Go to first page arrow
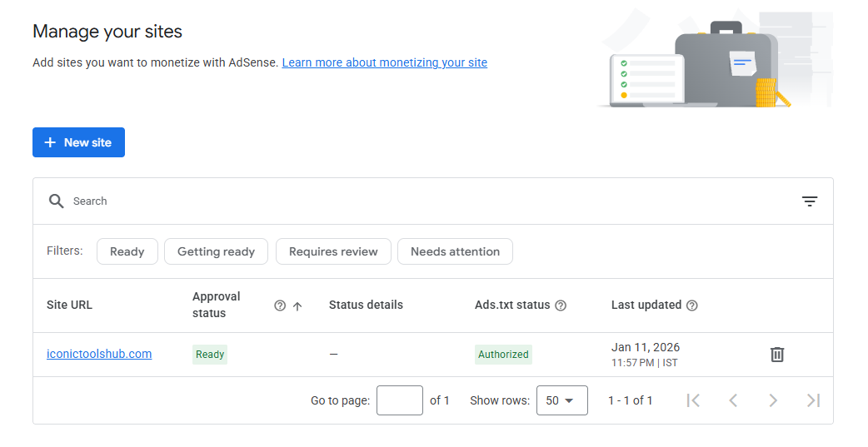Viewport: 868px width, 447px height. [x=693, y=400]
